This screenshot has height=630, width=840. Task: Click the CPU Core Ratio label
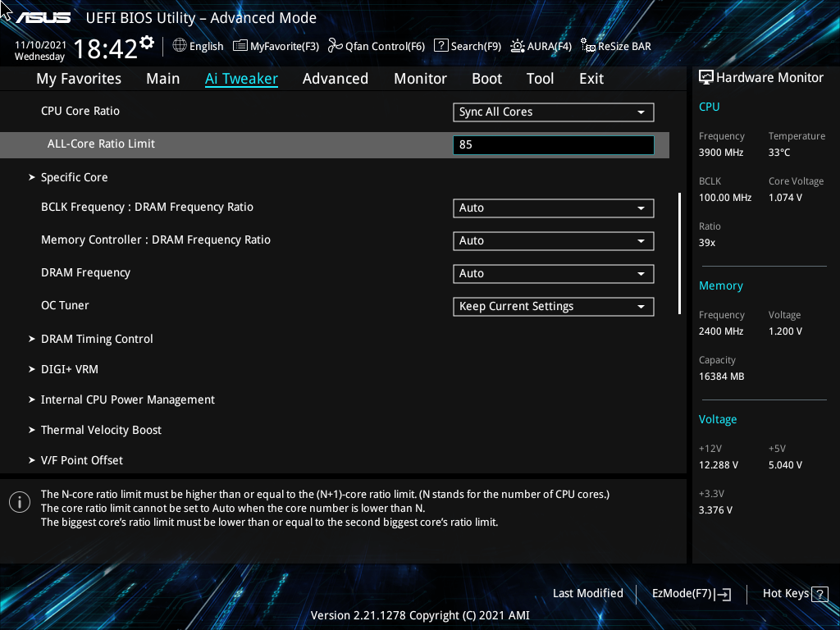(x=80, y=111)
